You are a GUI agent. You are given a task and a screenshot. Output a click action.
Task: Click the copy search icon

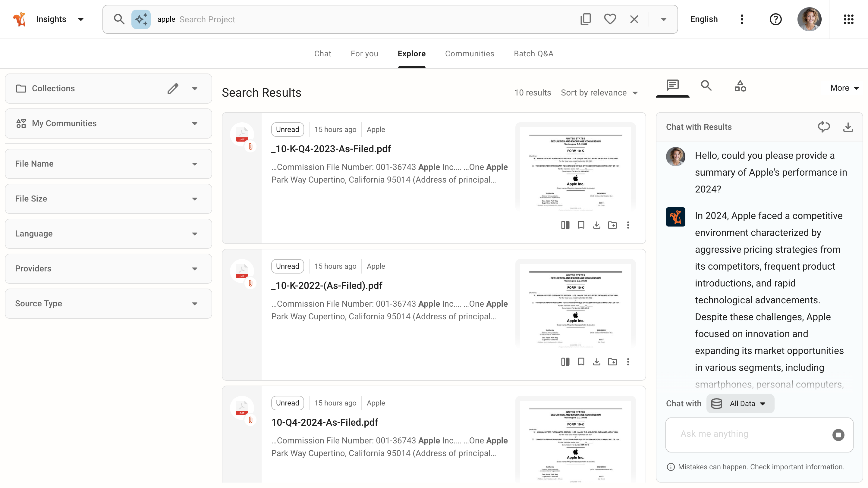[586, 19]
